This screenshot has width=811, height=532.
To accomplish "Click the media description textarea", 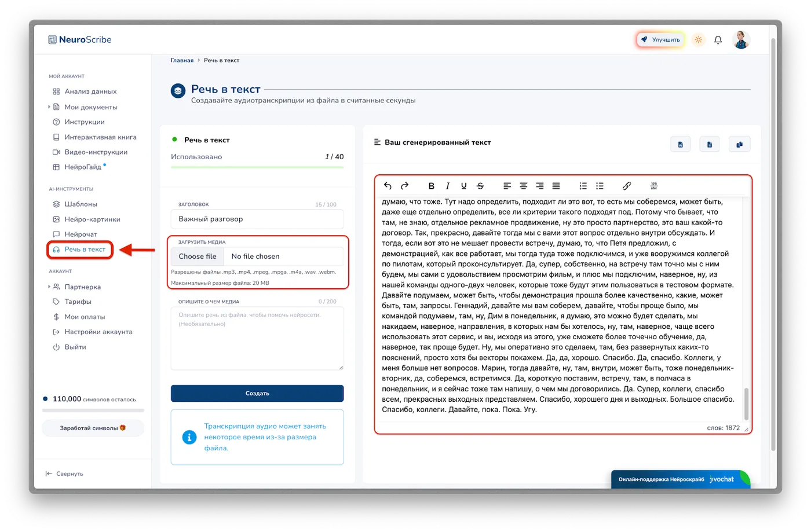I will [257, 338].
